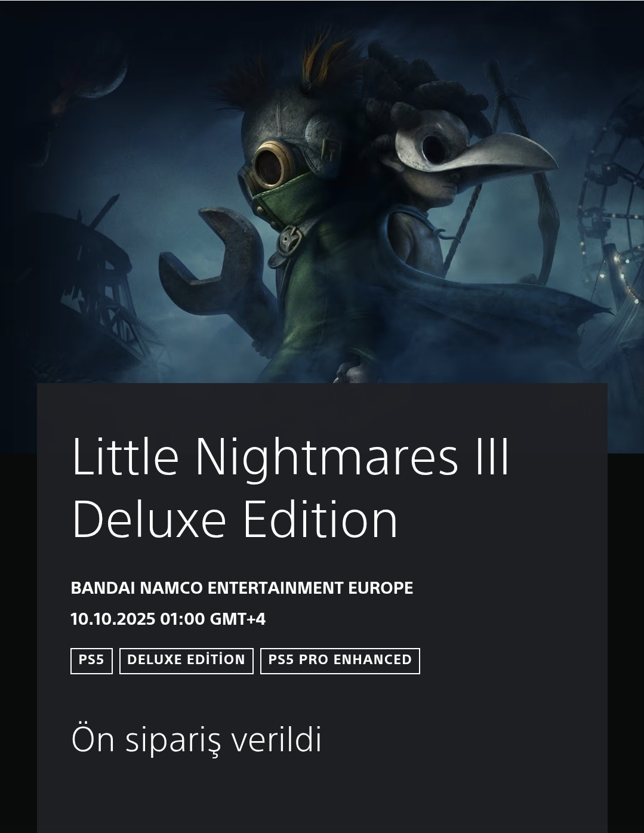Click the Deluxe Edition title line
Image resolution: width=644 pixels, height=833 pixels.
tap(235, 519)
